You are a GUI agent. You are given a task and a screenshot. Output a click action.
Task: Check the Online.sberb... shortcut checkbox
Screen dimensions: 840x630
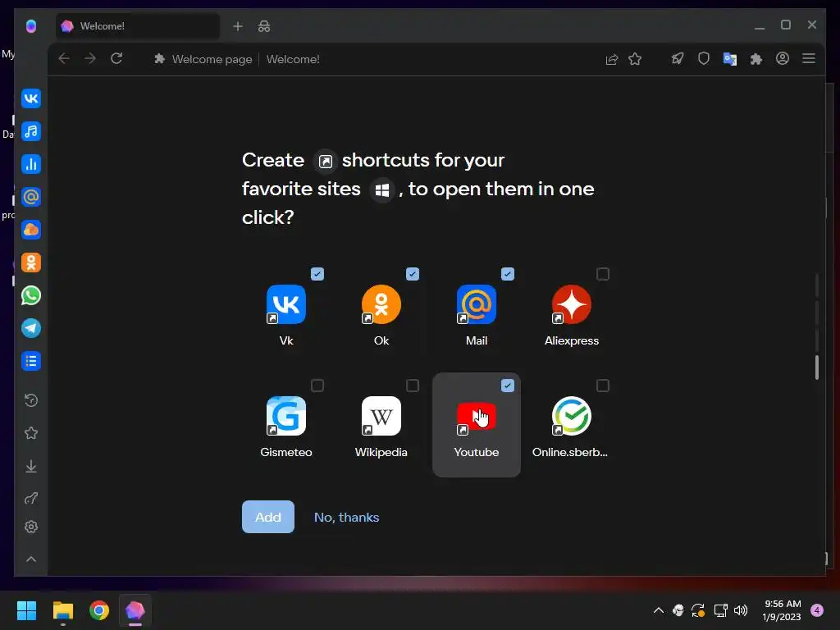click(603, 386)
